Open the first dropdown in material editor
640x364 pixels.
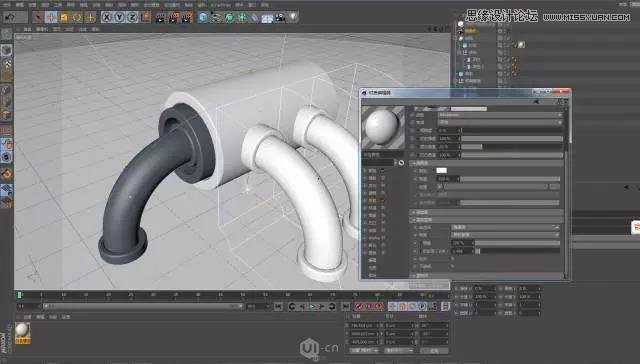pos(500,115)
